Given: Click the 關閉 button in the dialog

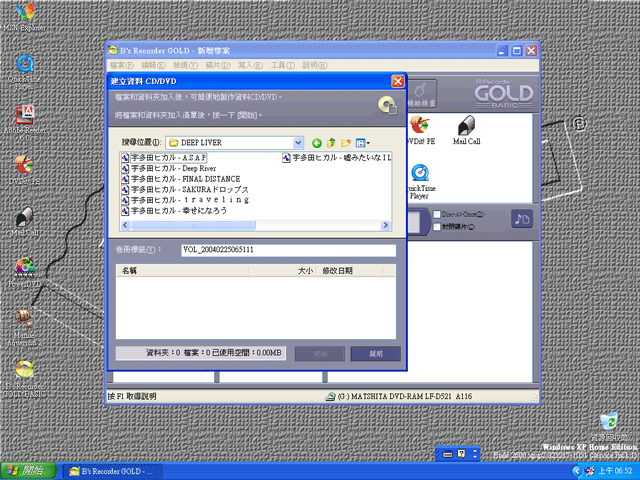Looking at the screenshot, I should [x=376, y=354].
